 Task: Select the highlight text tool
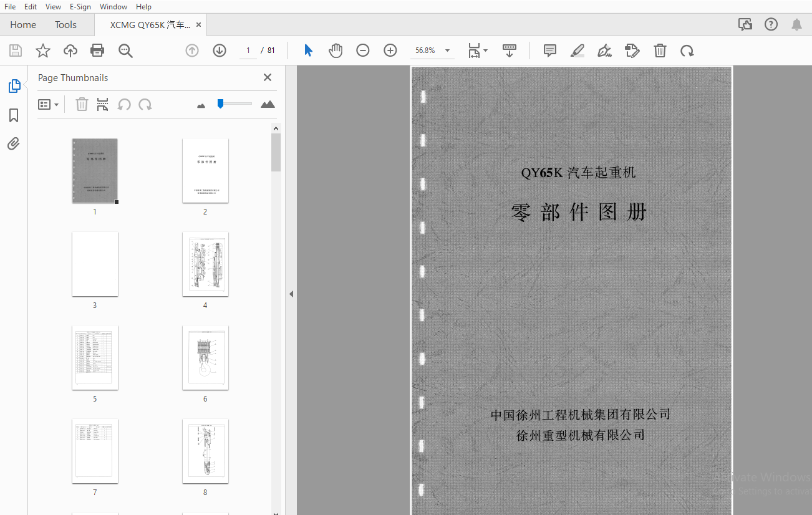pos(578,51)
